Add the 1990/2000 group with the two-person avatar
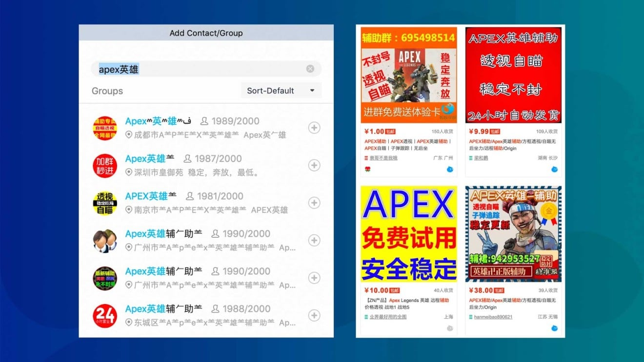 (314, 240)
